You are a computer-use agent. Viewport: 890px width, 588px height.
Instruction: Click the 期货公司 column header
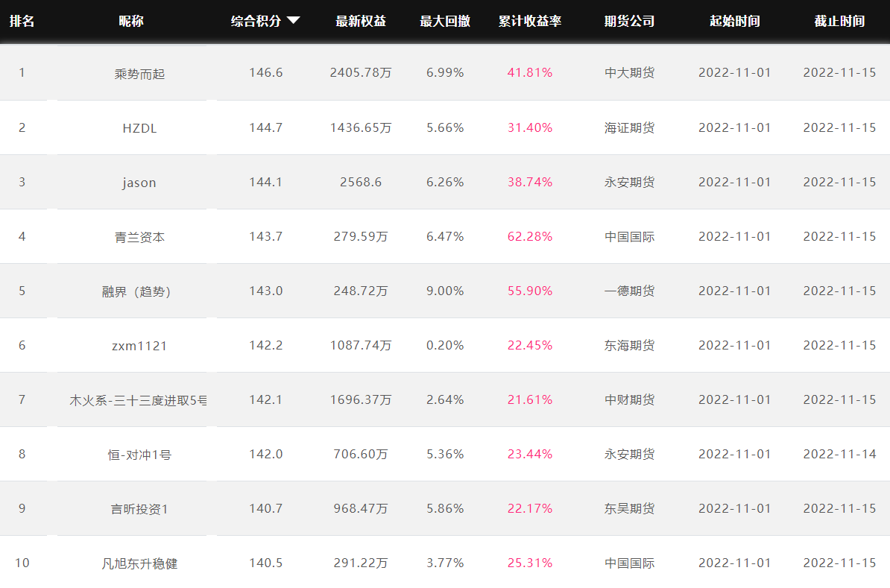(629, 21)
